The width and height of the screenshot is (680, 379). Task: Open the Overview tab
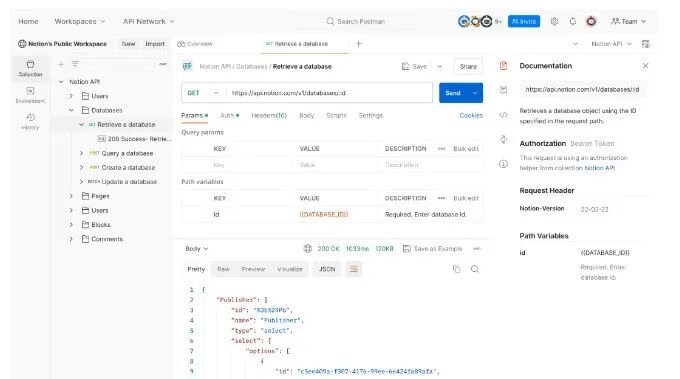click(195, 44)
